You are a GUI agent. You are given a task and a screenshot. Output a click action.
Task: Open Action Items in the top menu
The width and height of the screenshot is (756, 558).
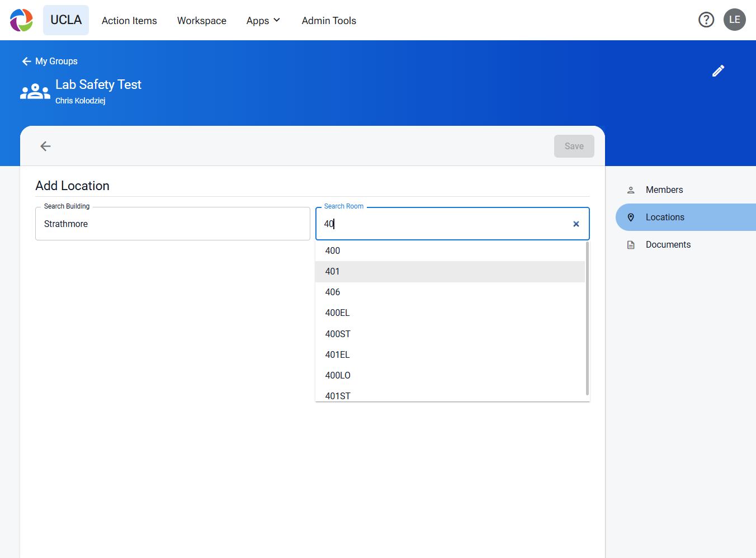coord(129,21)
